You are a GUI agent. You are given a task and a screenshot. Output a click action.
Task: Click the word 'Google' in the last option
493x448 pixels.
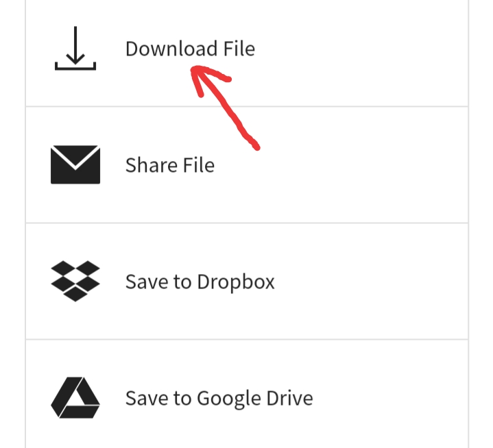[x=229, y=399]
